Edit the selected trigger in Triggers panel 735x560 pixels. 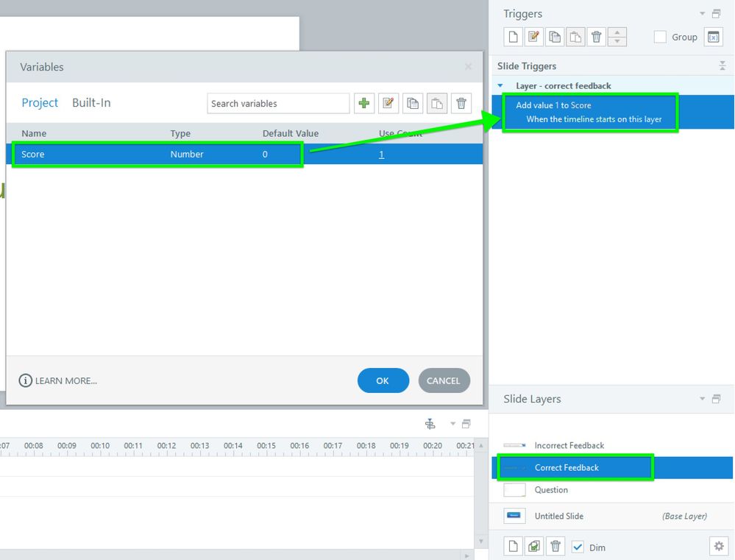533,37
